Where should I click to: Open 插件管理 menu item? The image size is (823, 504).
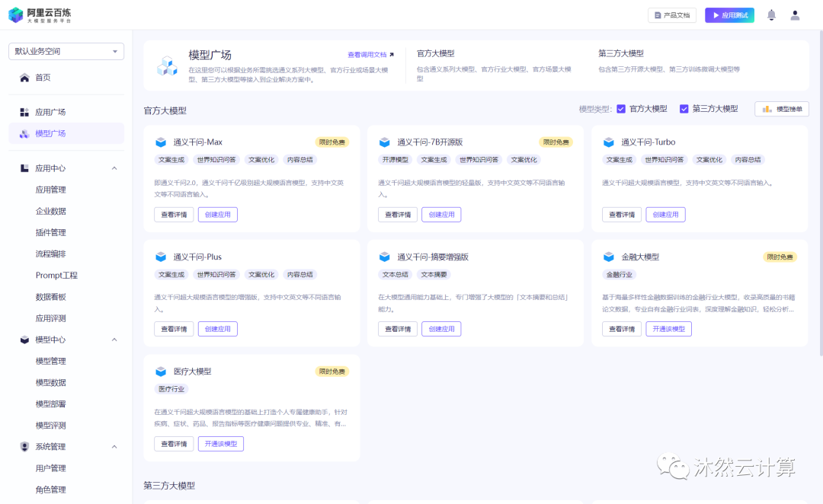click(x=50, y=233)
